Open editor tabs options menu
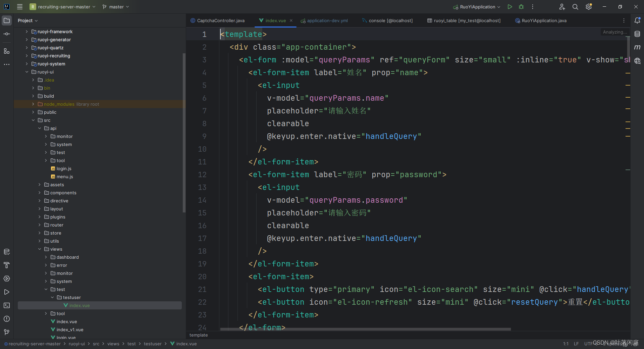 pyautogui.click(x=624, y=20)
